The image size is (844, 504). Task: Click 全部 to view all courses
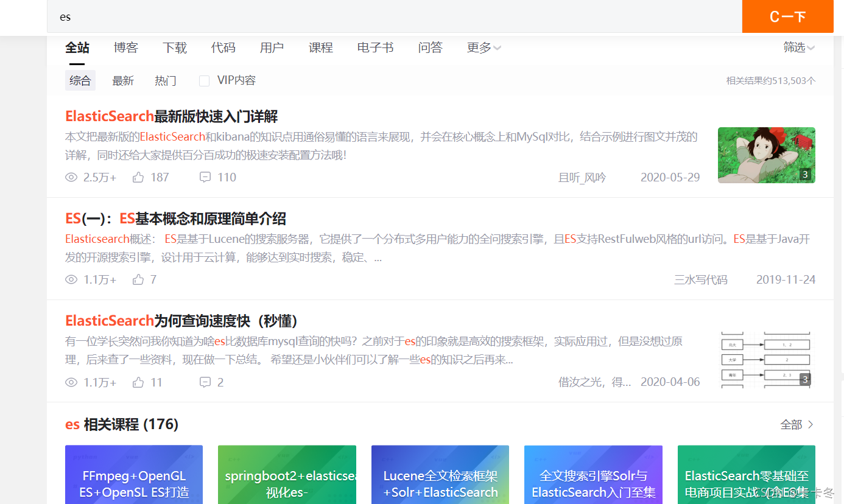tap(791, 424)
